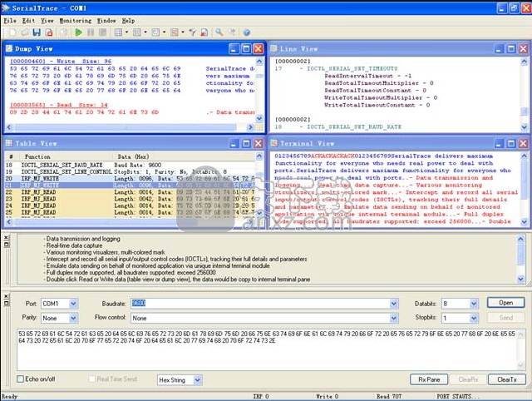This screenshot has height=401, width=532.
Task: Open the dropdown arrow of third view icon
Action: click(x=165, y=32)
